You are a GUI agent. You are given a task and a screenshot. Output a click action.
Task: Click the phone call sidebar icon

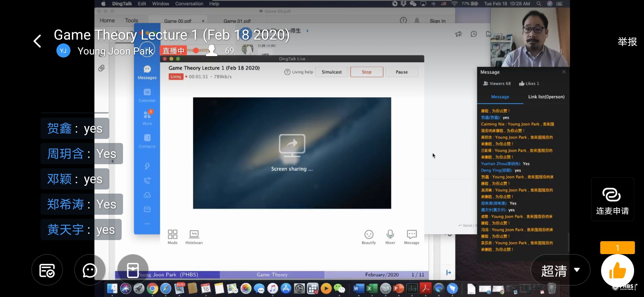(x=147, y=181)
